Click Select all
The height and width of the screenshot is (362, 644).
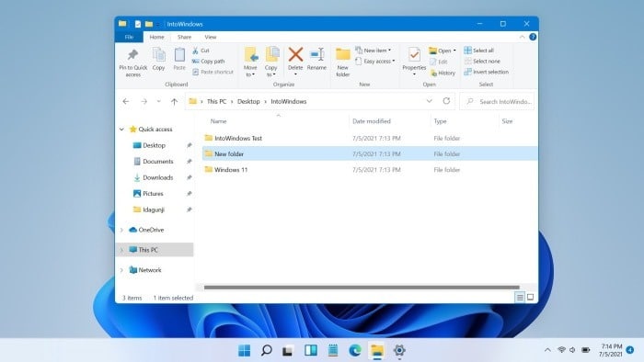coord(479,51)
